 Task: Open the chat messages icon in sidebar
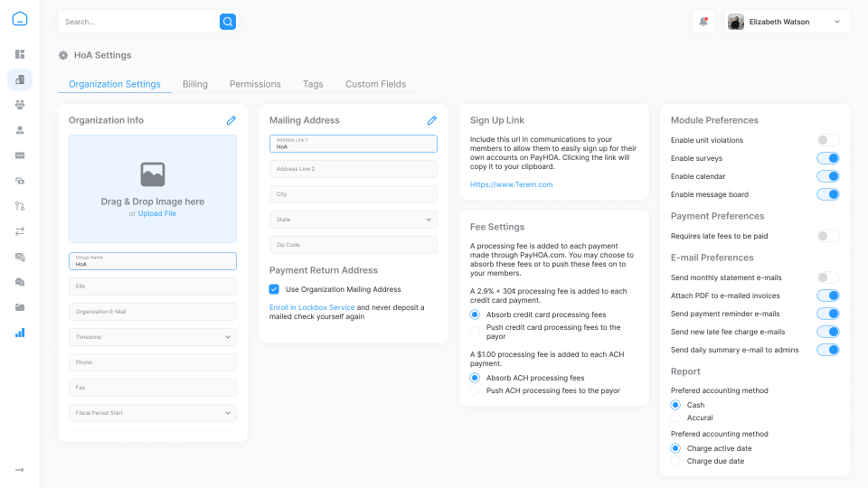coord(20,282)
